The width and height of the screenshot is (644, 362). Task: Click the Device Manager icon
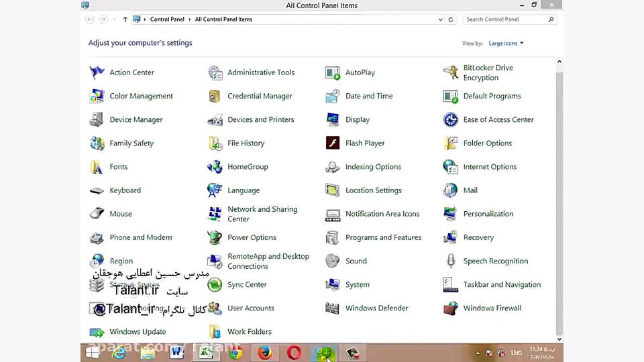coord(97,120)
